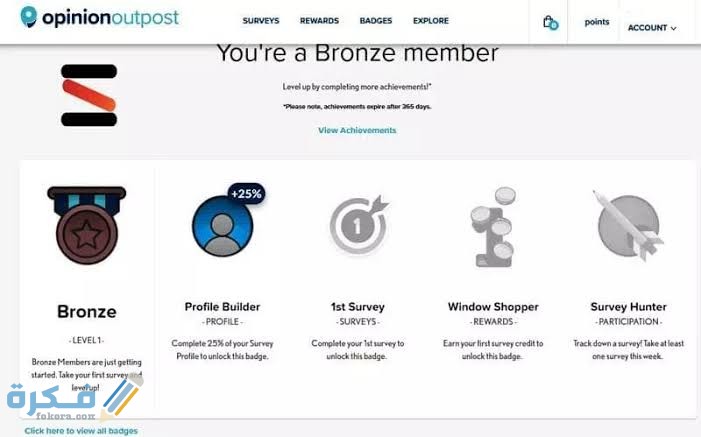The image size is (701, 437).
Task: Click the +25% bonus tag
Action: click(x=246, y=193)
